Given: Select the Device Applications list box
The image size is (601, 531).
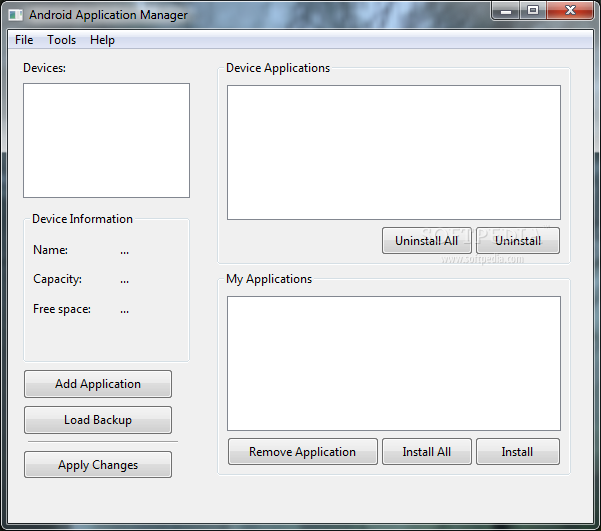Looking at the screenshot, I should (394, 152).
